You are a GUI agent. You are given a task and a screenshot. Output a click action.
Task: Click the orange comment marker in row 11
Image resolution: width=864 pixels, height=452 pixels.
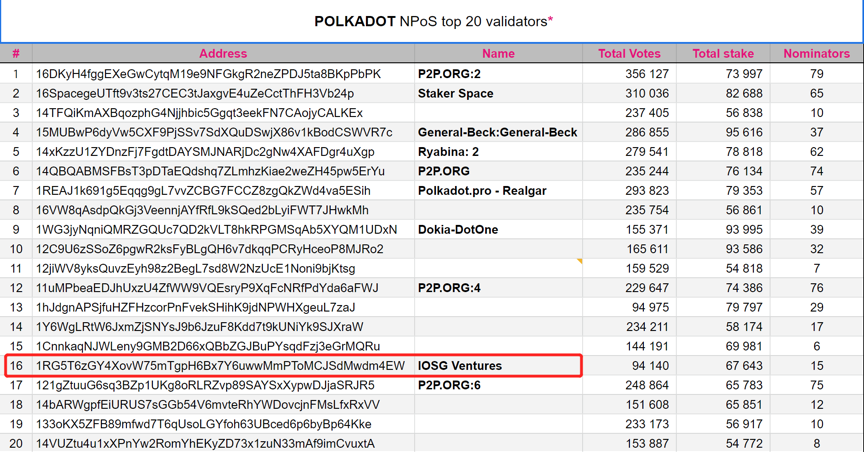(580, 261)
